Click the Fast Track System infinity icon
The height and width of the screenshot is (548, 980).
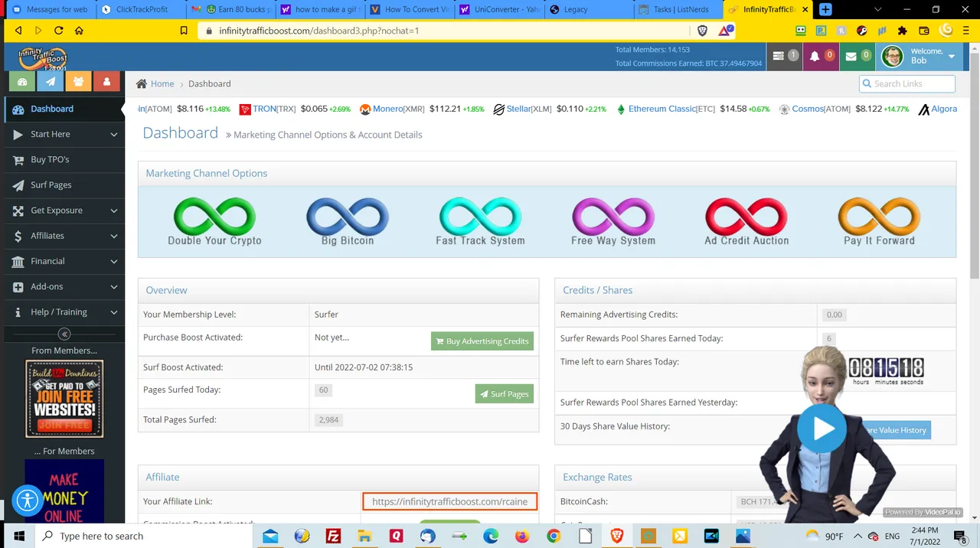click(480, 217)
